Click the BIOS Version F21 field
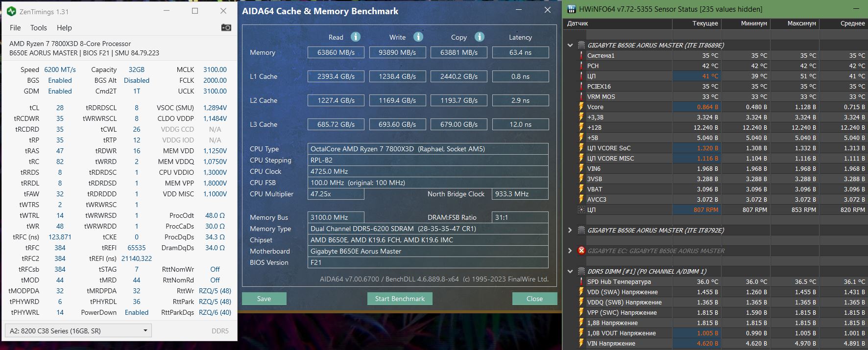 428,262
